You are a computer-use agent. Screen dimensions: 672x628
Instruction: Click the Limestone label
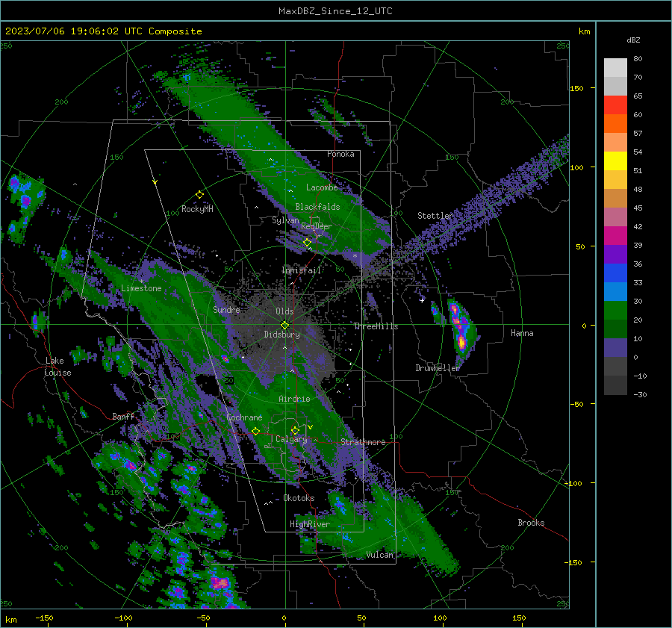[x=141, y=288]
